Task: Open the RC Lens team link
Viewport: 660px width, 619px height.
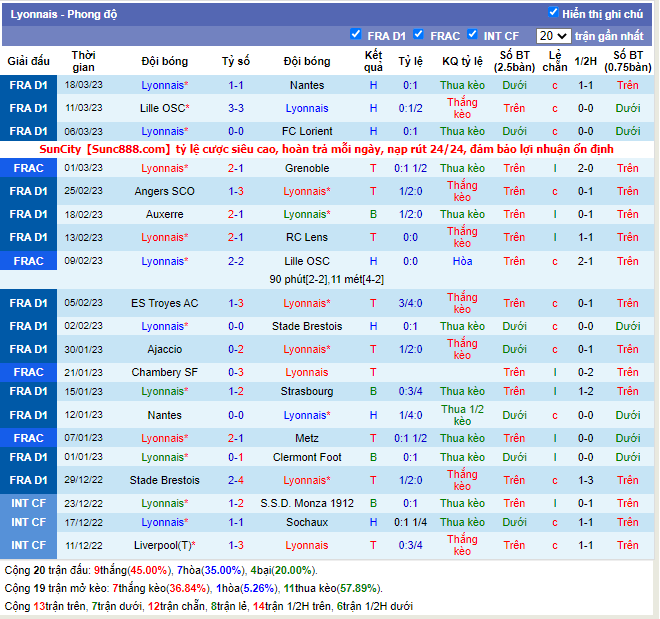Action: (x=306, y=237)
